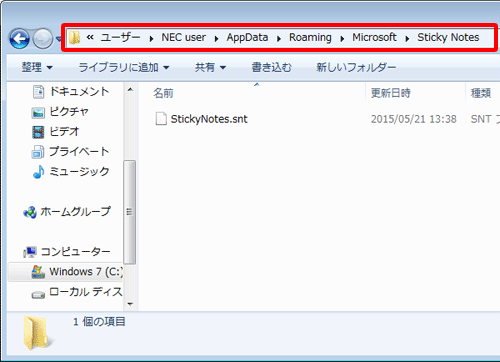
Task: Select ドキュメント library in sidebar
Action: 79,92
